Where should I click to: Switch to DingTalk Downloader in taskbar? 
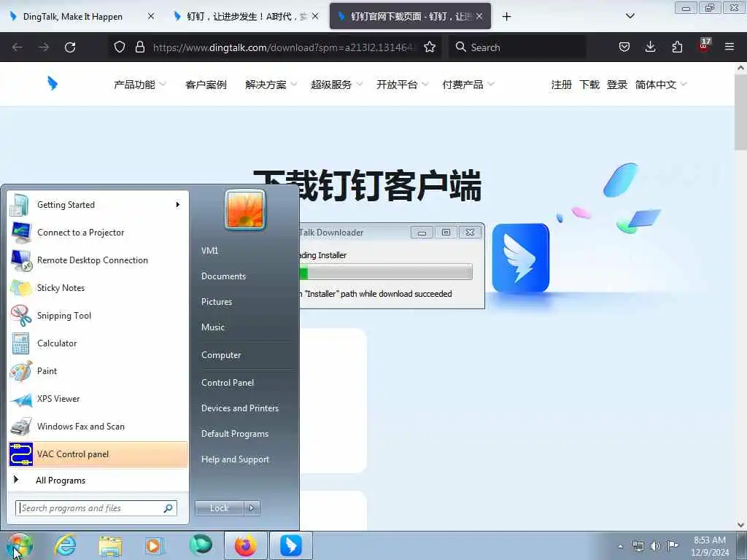click(x=290, y=545)
